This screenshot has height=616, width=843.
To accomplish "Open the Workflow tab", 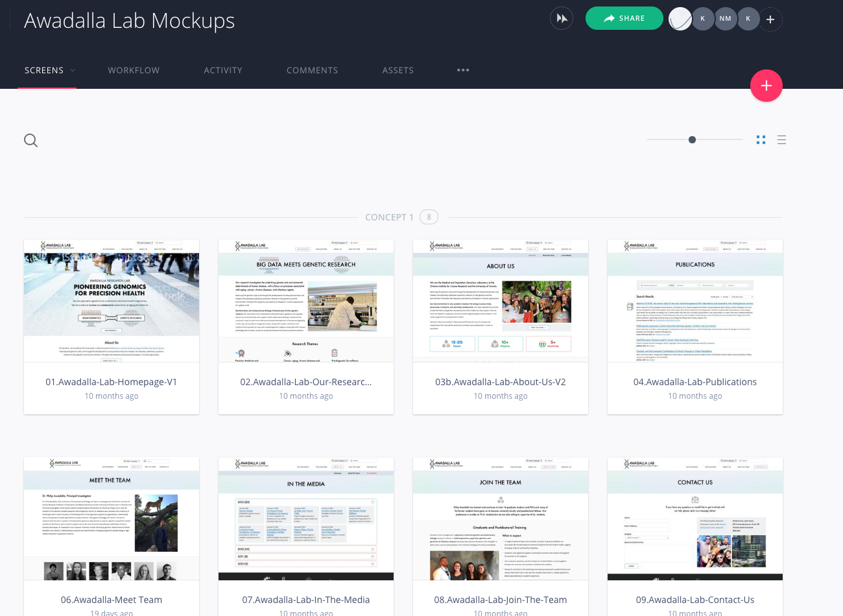I will pyautogui.click(x=134, y=70).
